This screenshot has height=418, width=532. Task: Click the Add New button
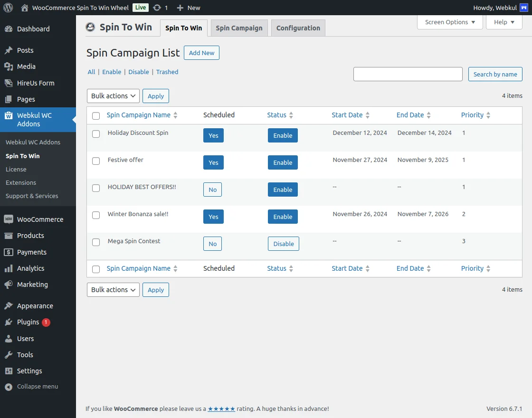[x=201, y=53]
